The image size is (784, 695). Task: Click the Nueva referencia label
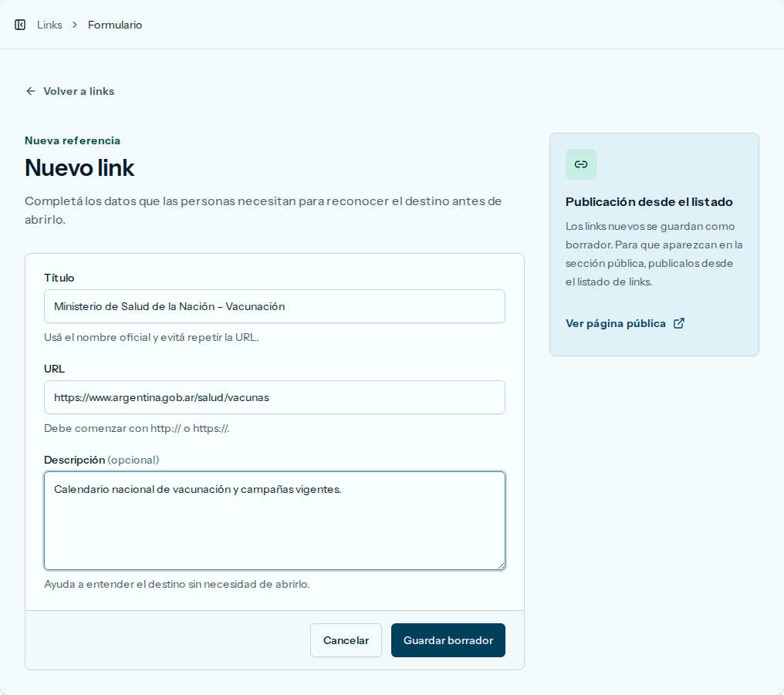pyautogui.click(x=73, y=140)
